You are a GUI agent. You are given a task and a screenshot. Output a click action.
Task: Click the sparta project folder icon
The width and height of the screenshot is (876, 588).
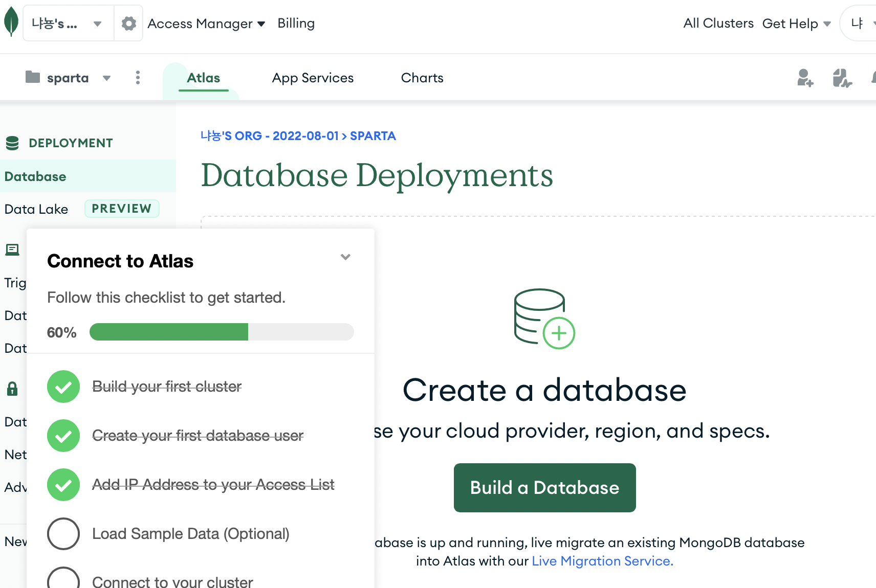pos(33,77)
